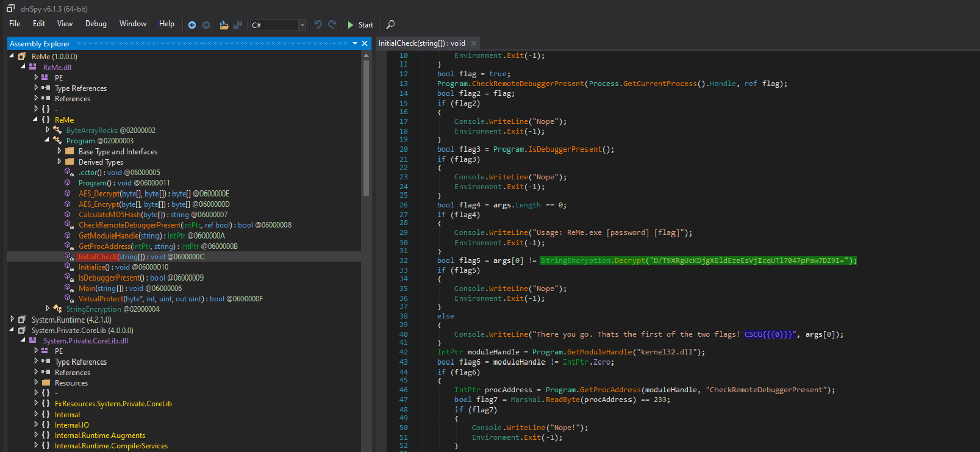Expand the ByteArrayRocks class node
The height and width of the screenshot is (452, 980).
(x=48, y=130)
